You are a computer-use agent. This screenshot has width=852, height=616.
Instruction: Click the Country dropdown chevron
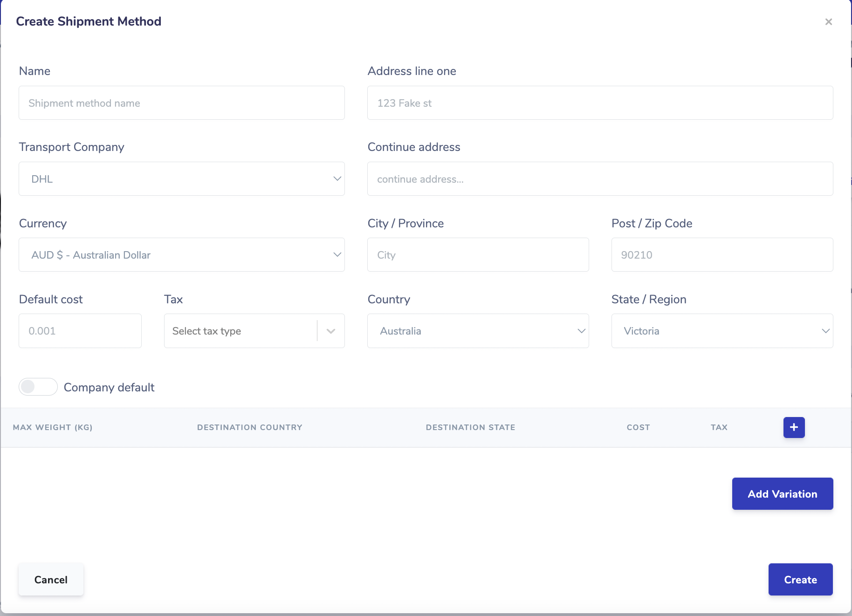[x=581, y=331]
